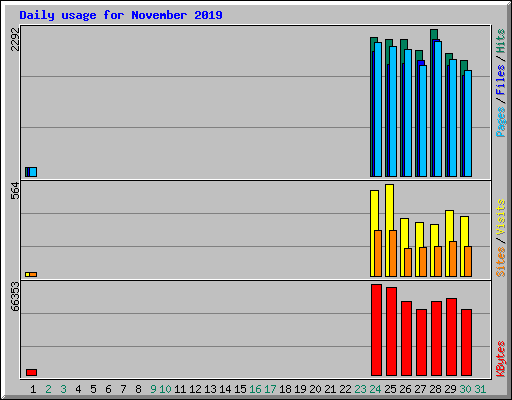Select the red KBytes bar for day 25
512x400 pixels.
coord(391,331)
